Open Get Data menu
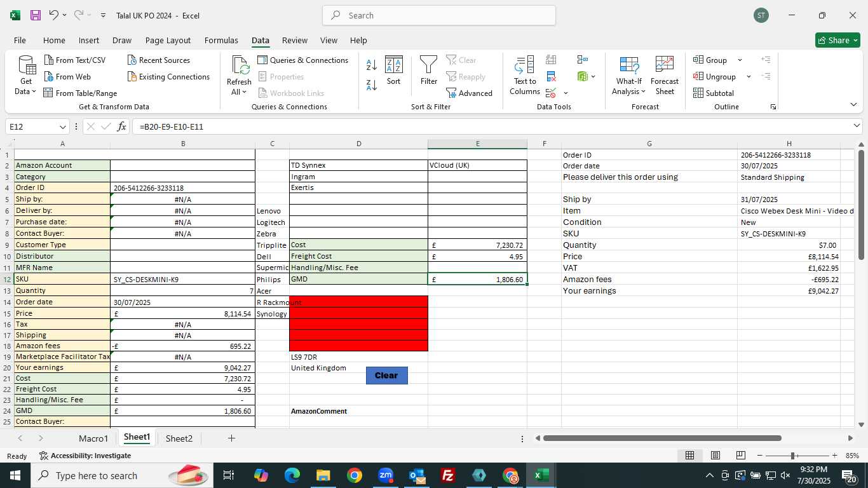 tap(25, 76)
